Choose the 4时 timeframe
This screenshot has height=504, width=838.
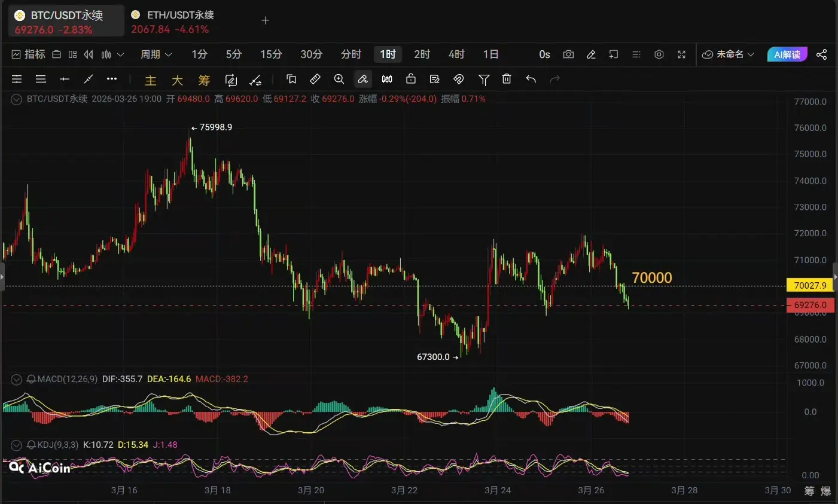pos(456,54)
